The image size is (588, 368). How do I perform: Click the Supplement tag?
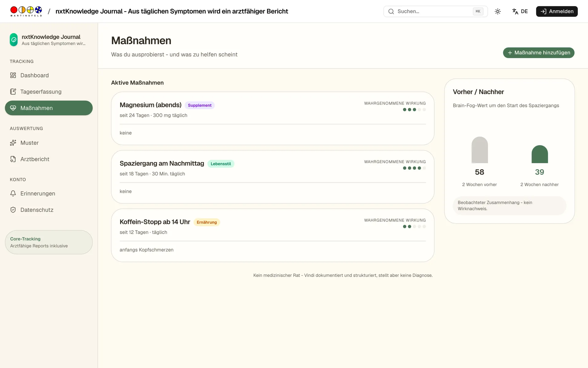pyautogui.click(x=200, y=105)
